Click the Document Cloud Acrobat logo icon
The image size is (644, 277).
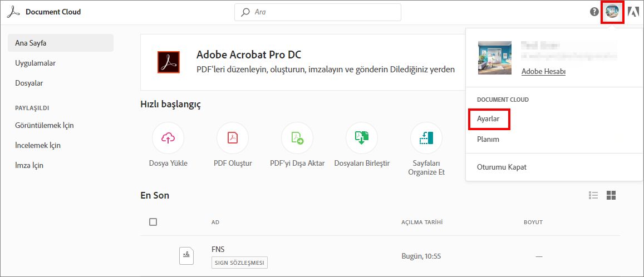14,12
